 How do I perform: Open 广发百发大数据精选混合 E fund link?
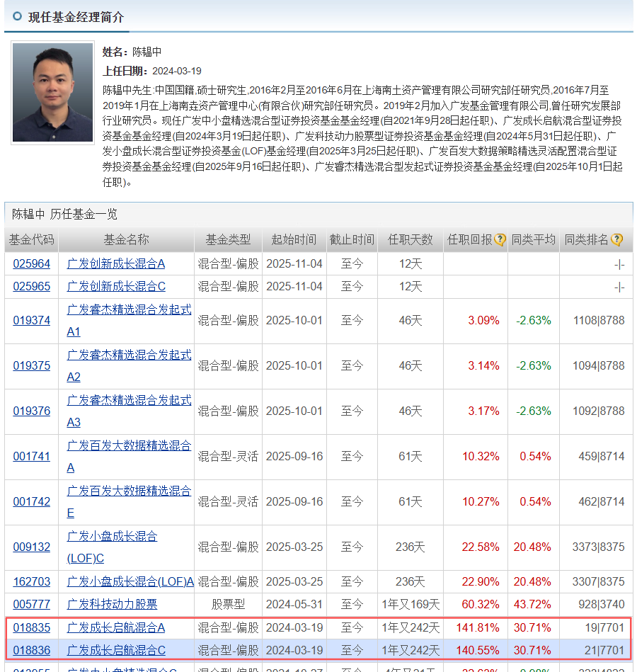point(129,501)
